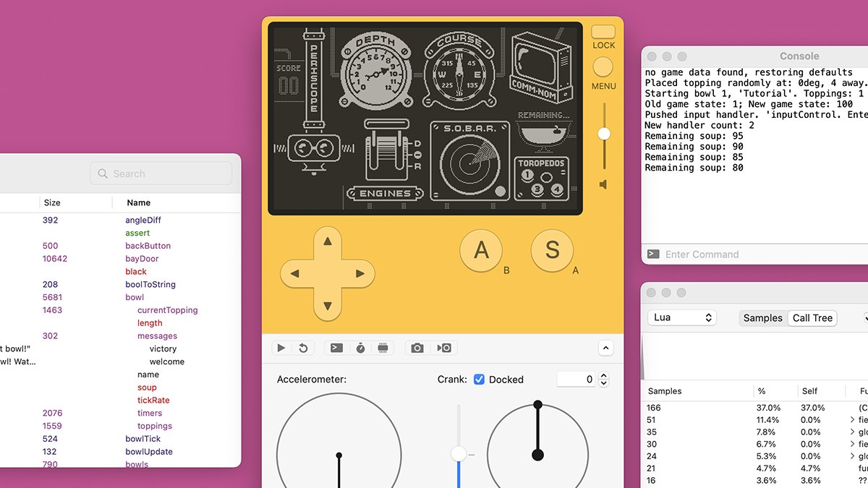868x488 pixels.
Task: Collapse the controls panel with chevron button
Action: (x=606, y=348)
